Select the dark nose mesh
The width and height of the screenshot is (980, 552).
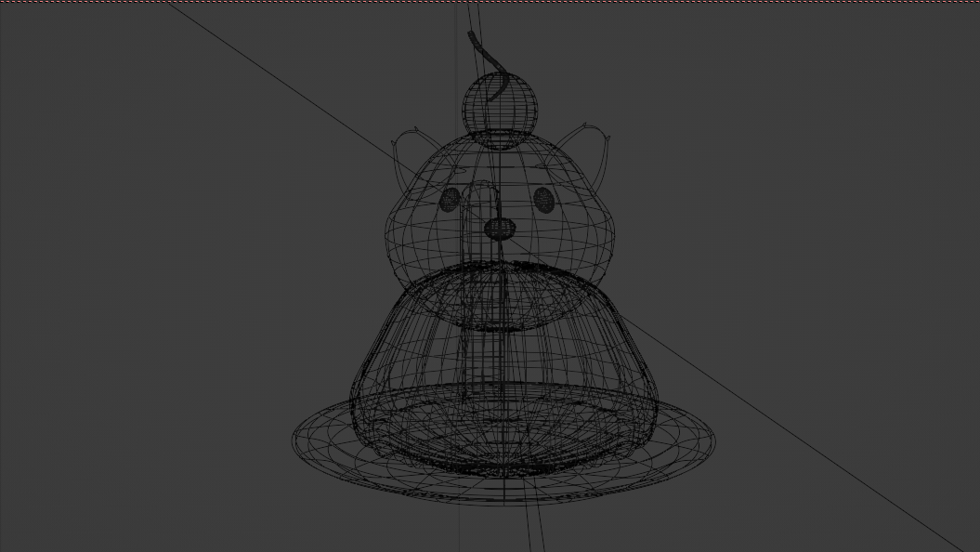click(500, 229)
